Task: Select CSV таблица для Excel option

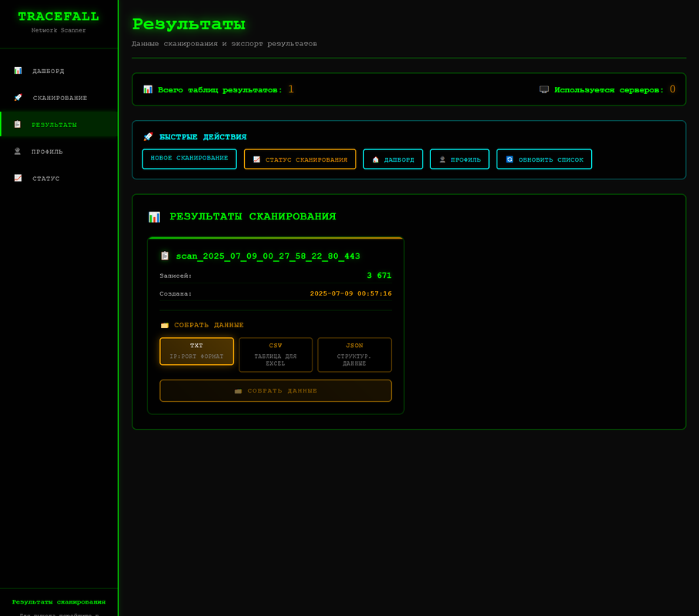Action: tap(276, 355)
